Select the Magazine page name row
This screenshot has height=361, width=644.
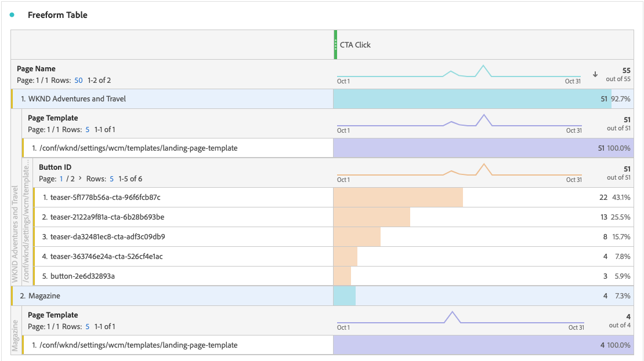coord(44,296)
